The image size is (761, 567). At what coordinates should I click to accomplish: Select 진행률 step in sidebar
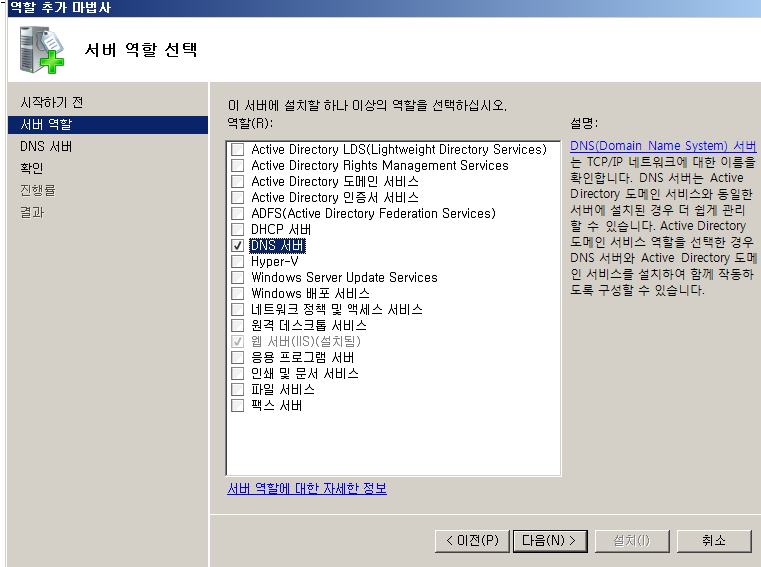coord(38,190)
